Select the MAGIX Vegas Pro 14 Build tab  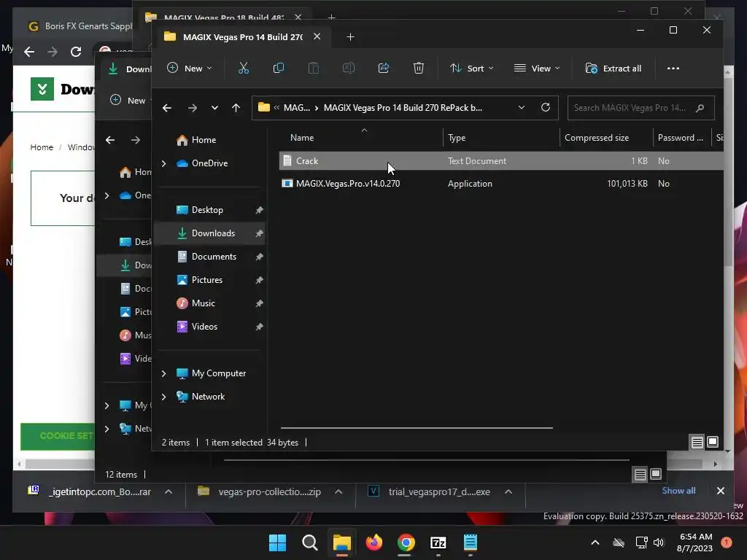point(243,37)
